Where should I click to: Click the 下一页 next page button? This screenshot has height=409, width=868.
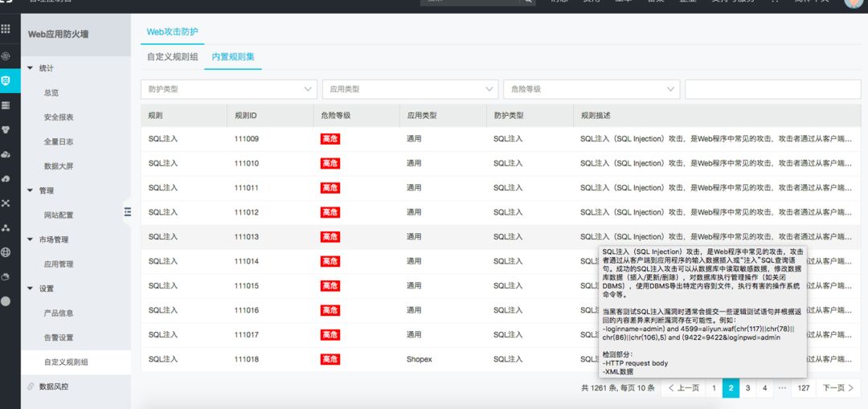click(836, 388)
